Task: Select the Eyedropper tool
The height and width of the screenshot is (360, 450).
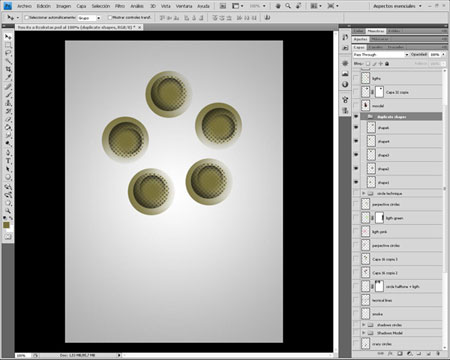Action: point(8,77)
